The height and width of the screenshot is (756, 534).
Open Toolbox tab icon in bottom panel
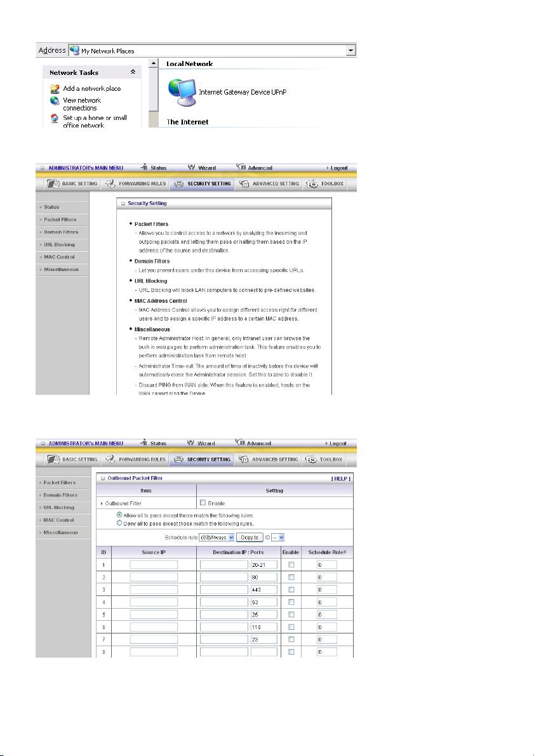click(x=311, y=460)
